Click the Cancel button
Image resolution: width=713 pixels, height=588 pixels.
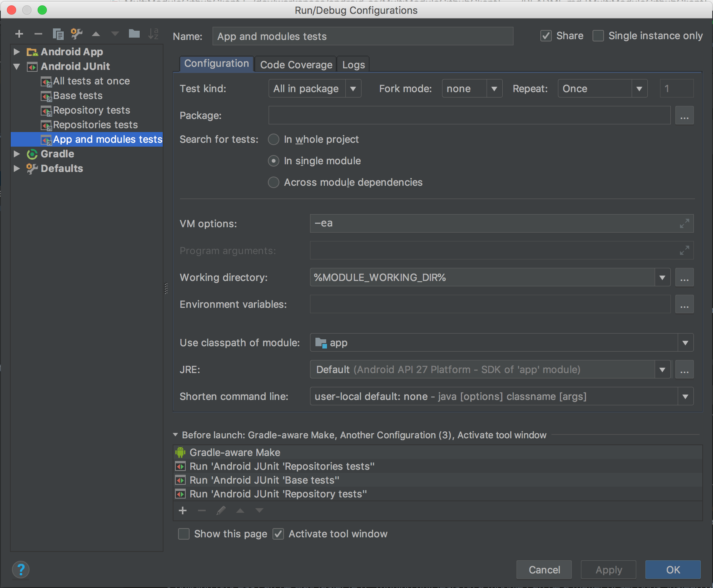(x=544, y=570)
